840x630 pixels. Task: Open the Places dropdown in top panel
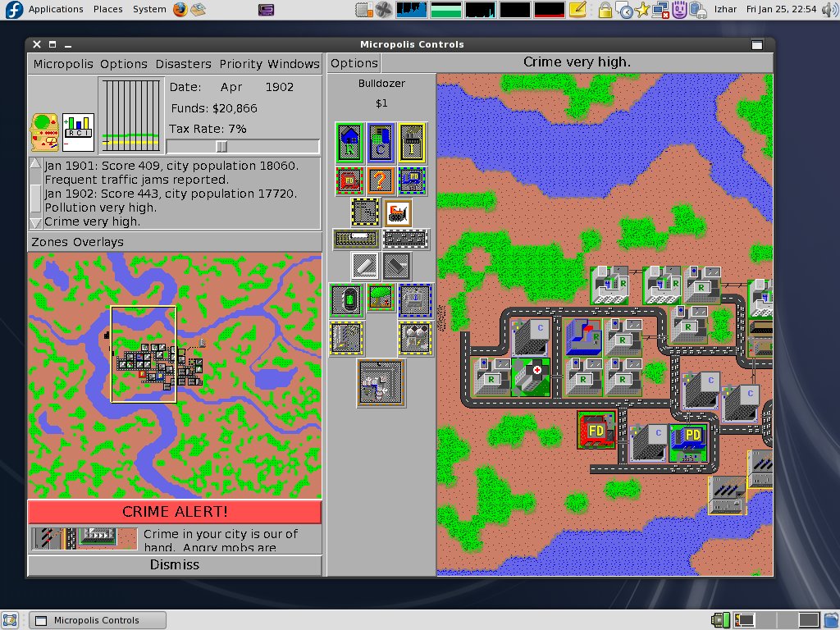(x=107, y=9)
